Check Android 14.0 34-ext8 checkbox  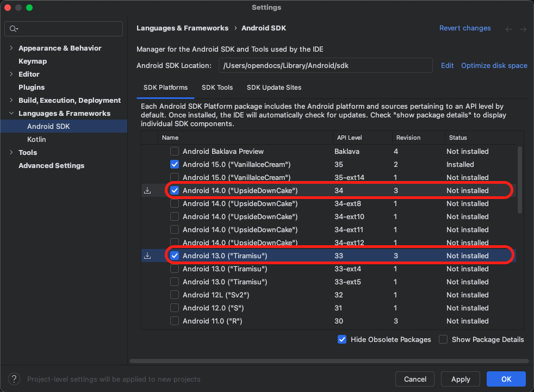click(x=175, y=204)
